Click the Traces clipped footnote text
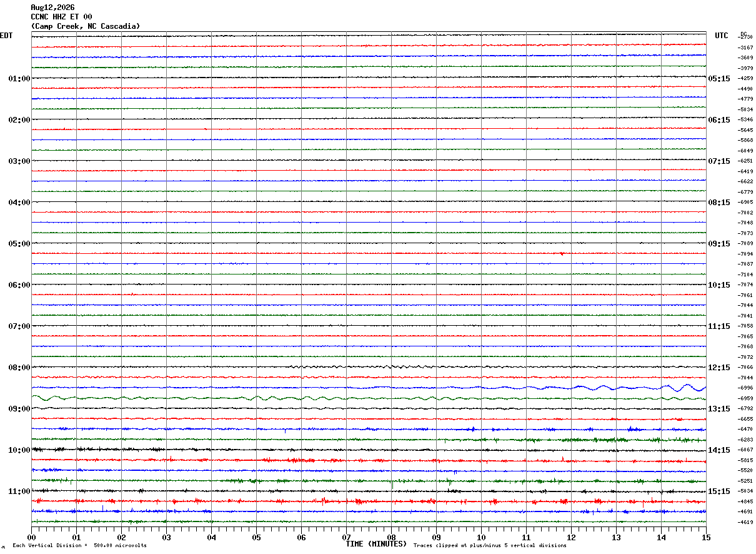Viewport: 756px width, 554px height. pos(490,546)
